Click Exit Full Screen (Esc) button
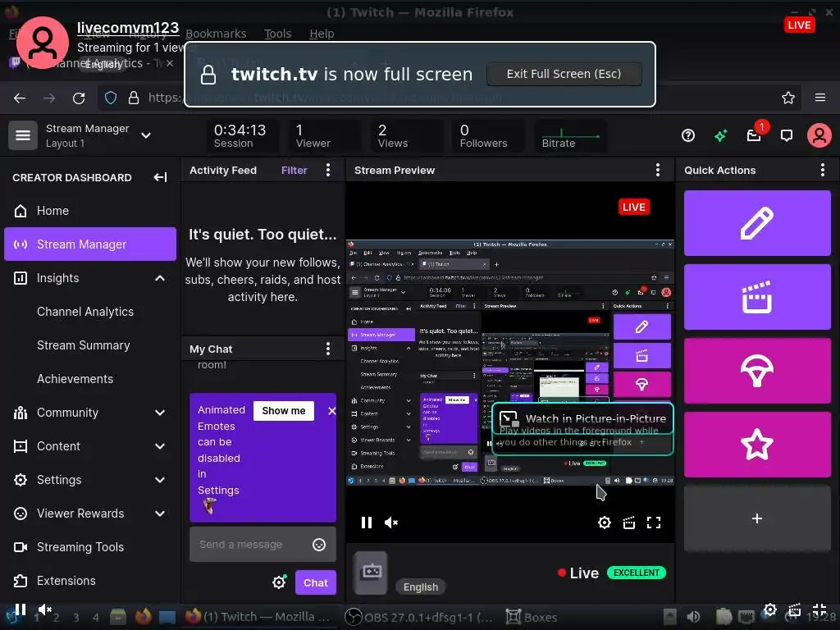 click(564, 74)
